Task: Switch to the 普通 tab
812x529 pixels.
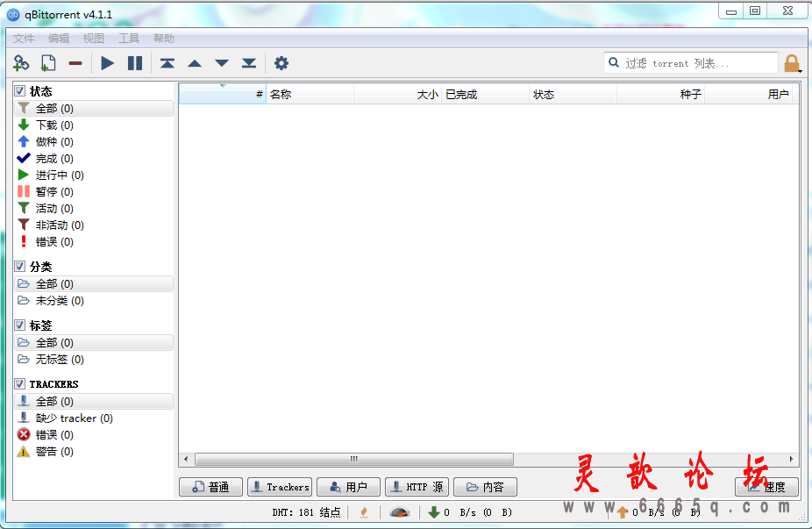Action: 210,487
